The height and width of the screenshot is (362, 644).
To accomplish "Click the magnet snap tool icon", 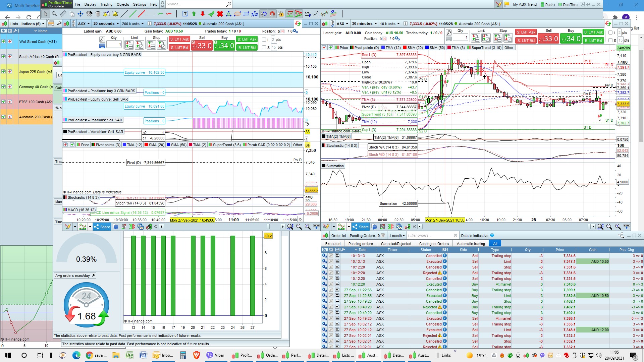I will [272, 14].
